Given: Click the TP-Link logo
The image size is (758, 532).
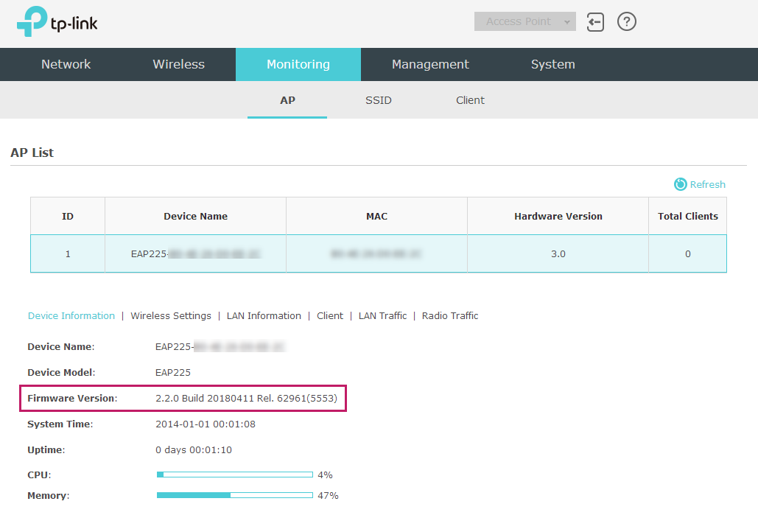Looking at the screenshot, I should click(57, 22).
